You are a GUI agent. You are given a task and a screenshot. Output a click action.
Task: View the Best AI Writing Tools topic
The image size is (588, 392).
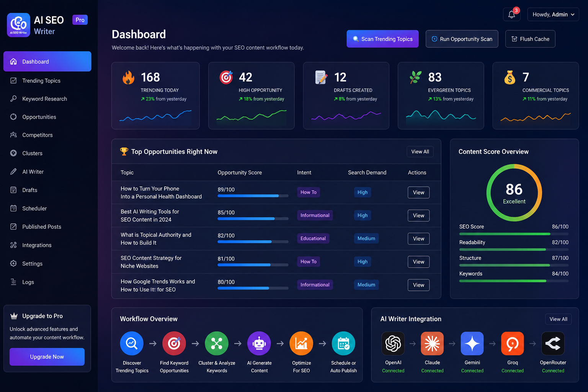tap(418, 216)
